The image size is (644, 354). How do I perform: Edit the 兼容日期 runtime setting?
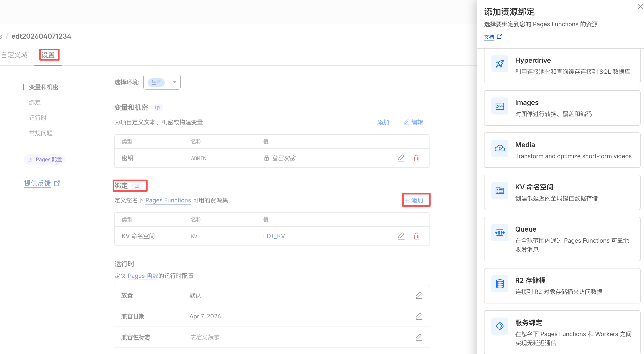point(419,316)
